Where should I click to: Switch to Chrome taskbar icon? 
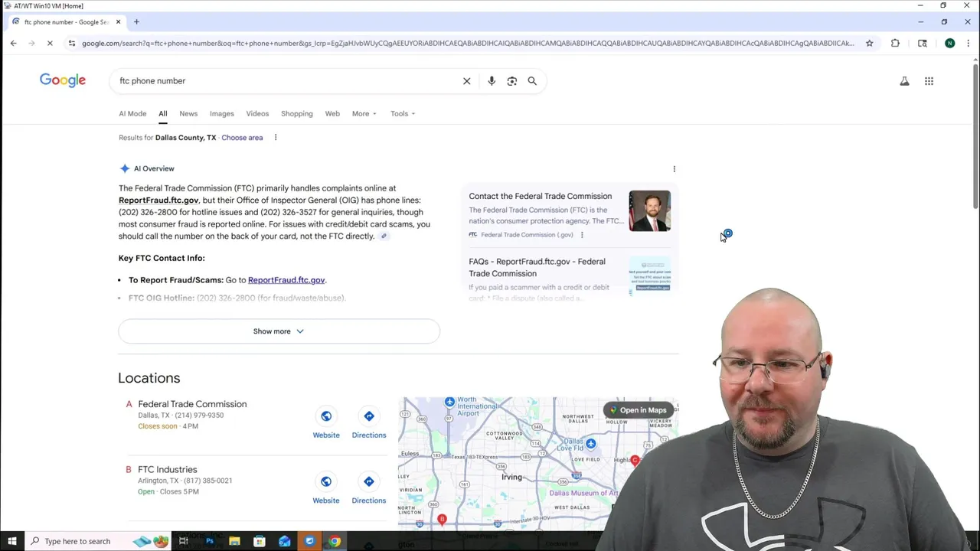(335, 541)
